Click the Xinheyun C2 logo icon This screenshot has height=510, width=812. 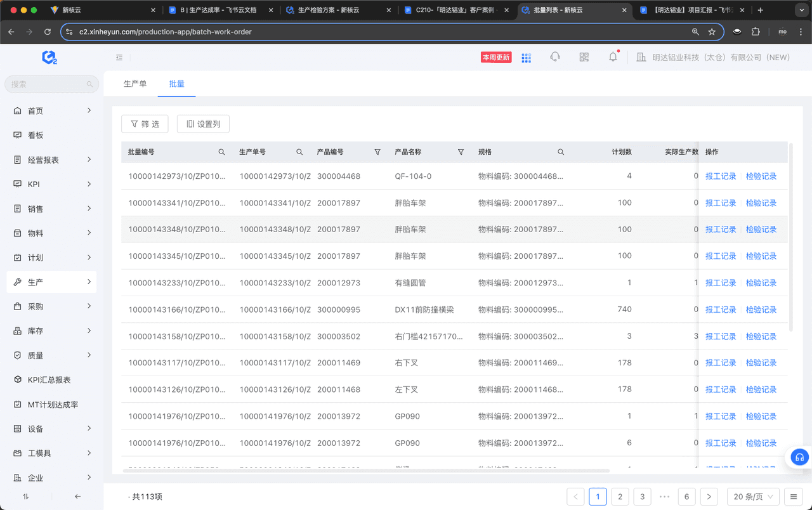[50, 57]
